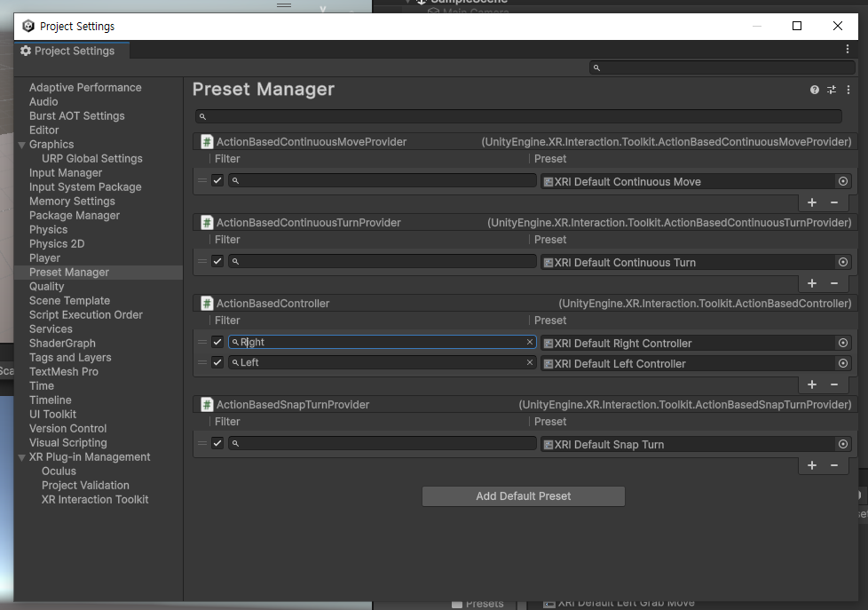Open Preset Manager help documentation icon
The image size is (868, 610).
(x=814, y=90)
